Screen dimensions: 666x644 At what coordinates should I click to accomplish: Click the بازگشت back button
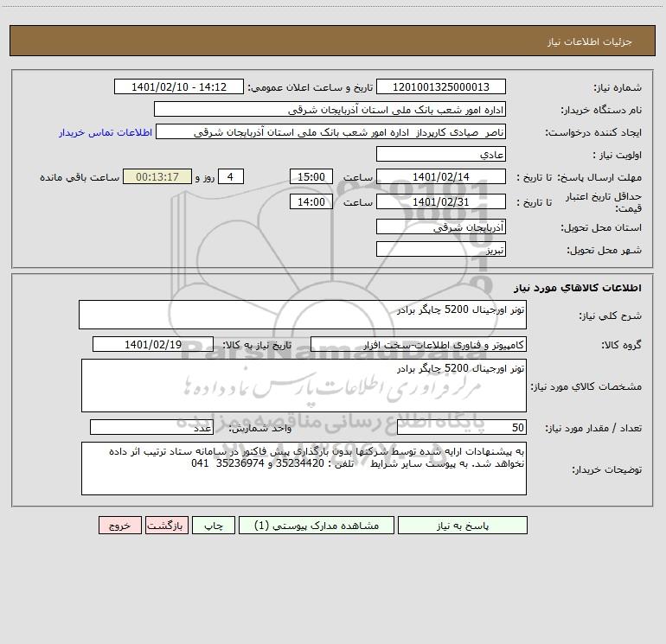click(x=166, y=525)
